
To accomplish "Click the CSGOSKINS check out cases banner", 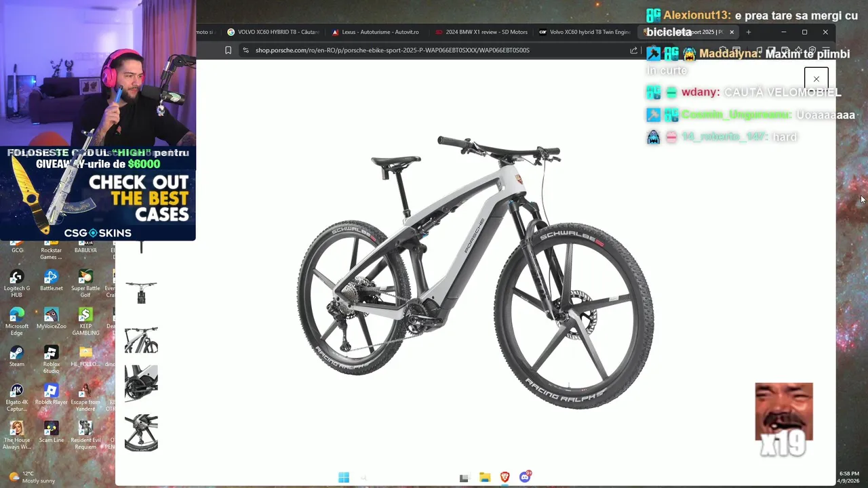I will (98, 194).
